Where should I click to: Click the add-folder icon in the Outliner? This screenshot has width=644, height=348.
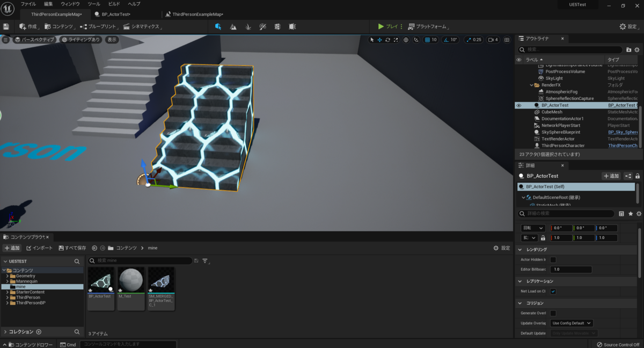tap(628, 49)
